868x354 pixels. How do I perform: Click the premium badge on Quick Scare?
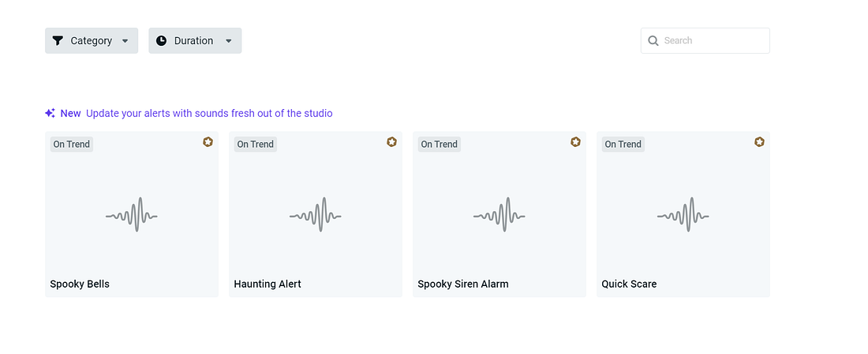click(x=759, y=142)
